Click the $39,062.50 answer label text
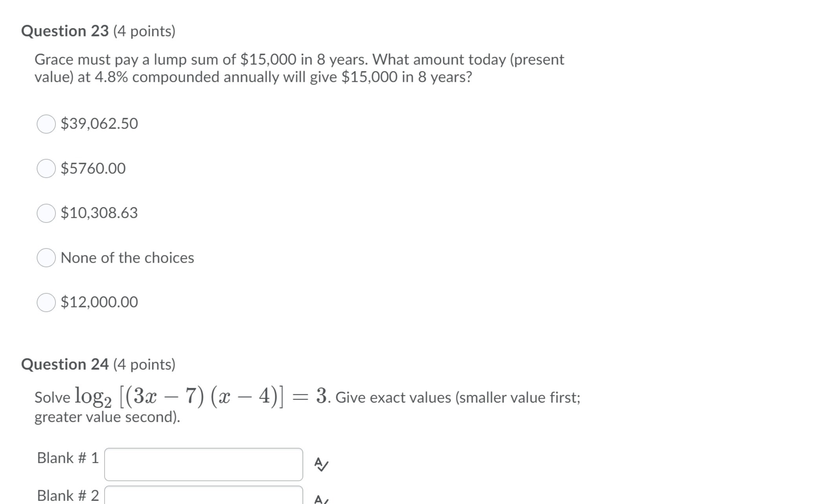 (99, 123)
